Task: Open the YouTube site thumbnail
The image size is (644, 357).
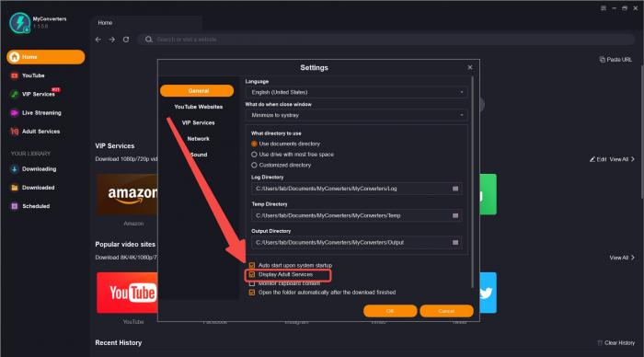Action: point(127,293)
